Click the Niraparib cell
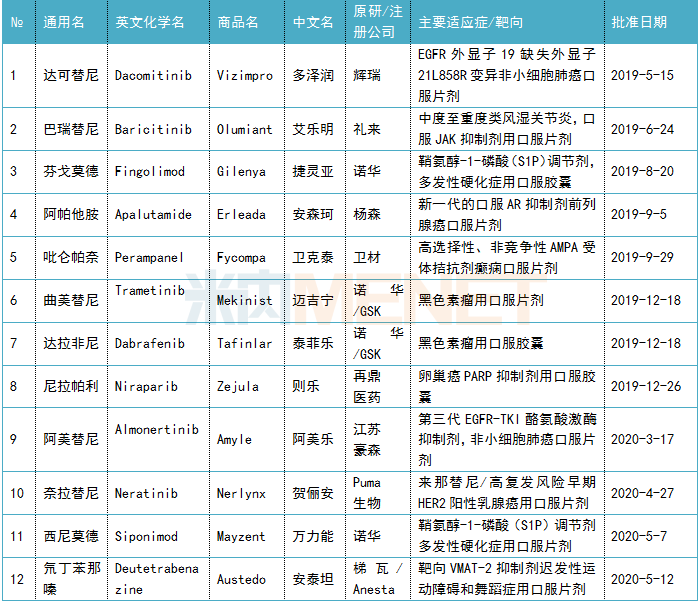700x603 pixels. point(149,386)
